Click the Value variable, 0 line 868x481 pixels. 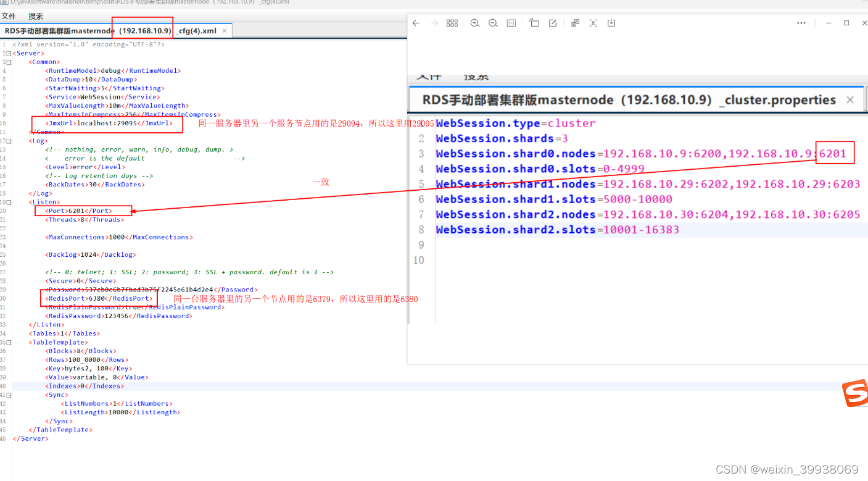[97, 377]
